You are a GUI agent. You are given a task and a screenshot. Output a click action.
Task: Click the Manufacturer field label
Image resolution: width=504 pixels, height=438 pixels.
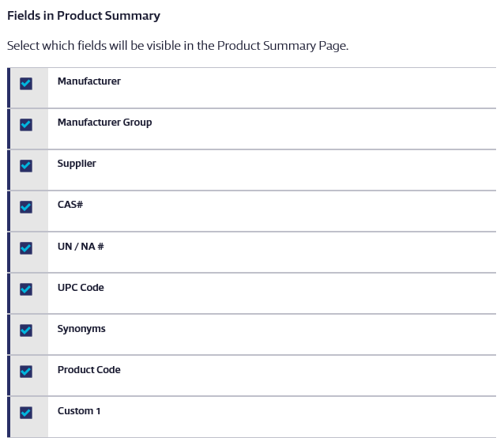coord(89,81)
